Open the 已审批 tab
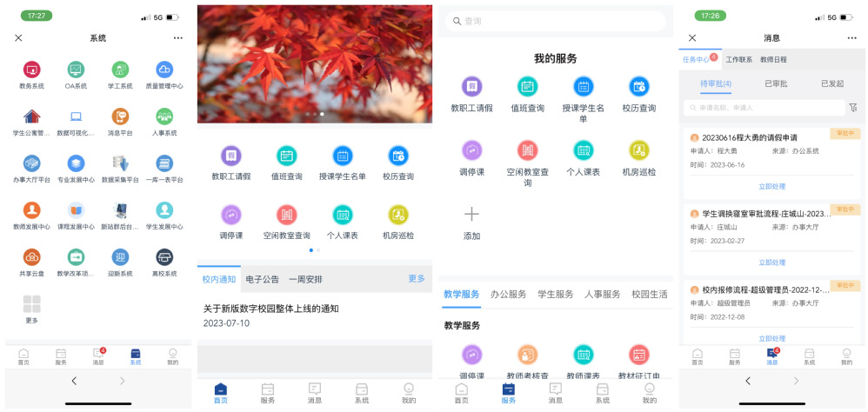Image resolution: width=868 pixels, height=412 pixels. [x=775, y=84]
